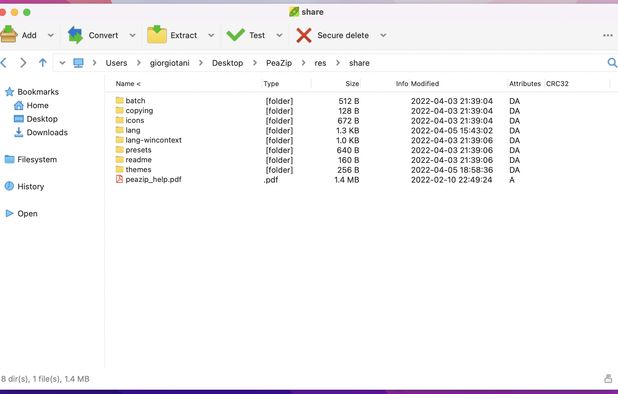Select Downloads bookmark in the sidebar
Viewport: 618px width, 394px height.
click(x=41, y=132)
